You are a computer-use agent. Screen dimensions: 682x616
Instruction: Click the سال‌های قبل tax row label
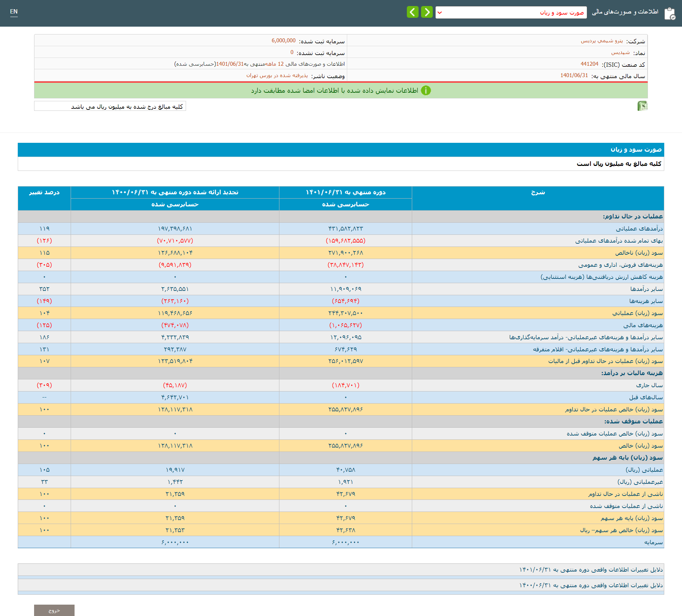pos(646,397)
